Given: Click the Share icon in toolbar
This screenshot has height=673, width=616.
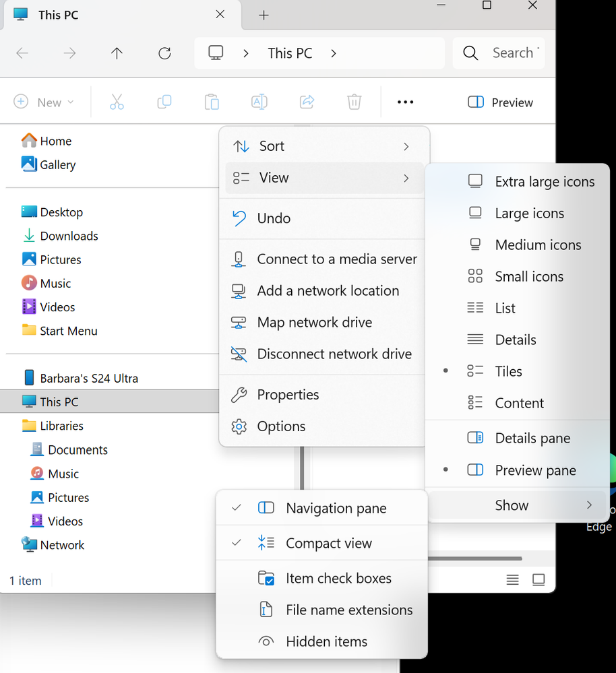Looking at the screenshot, I should (x=307, y=102).
